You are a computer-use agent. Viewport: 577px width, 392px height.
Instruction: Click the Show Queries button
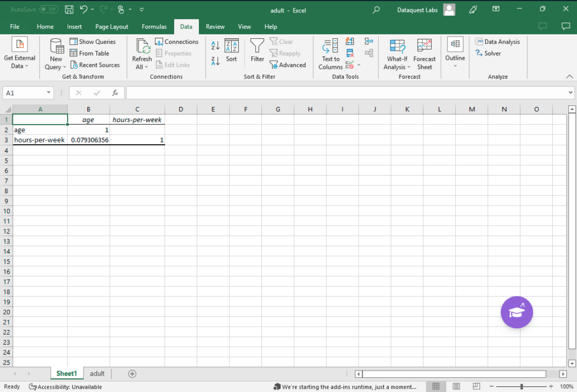click(x=92, y=42)
